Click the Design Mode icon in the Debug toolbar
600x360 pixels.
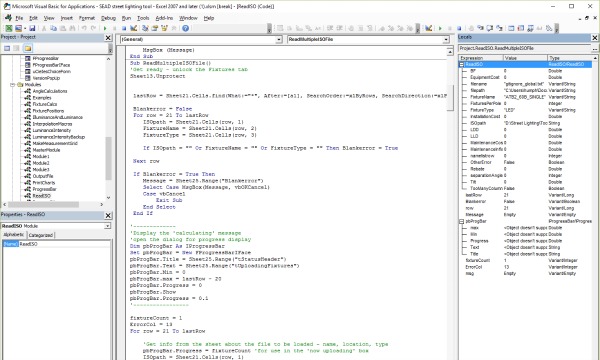428,28
